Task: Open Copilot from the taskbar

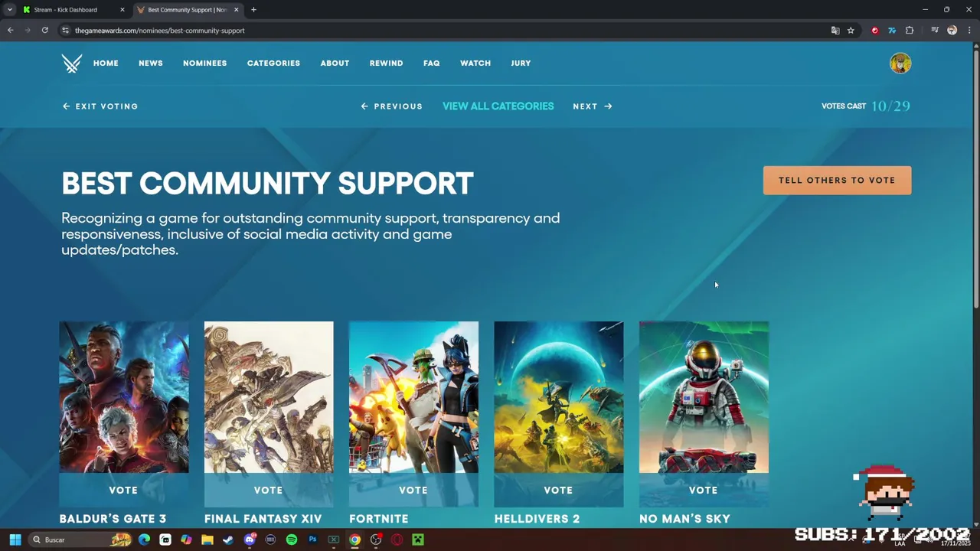Action: (186, 540)
